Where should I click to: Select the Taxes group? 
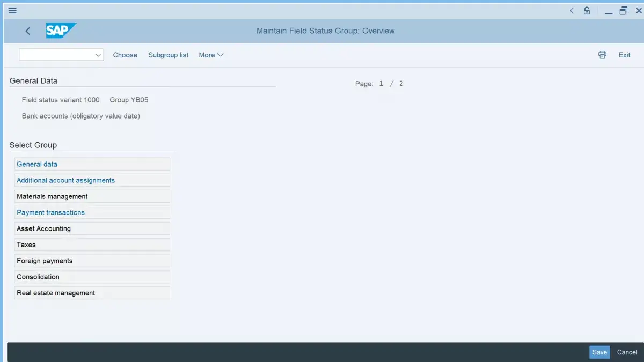tap(92, 245)
